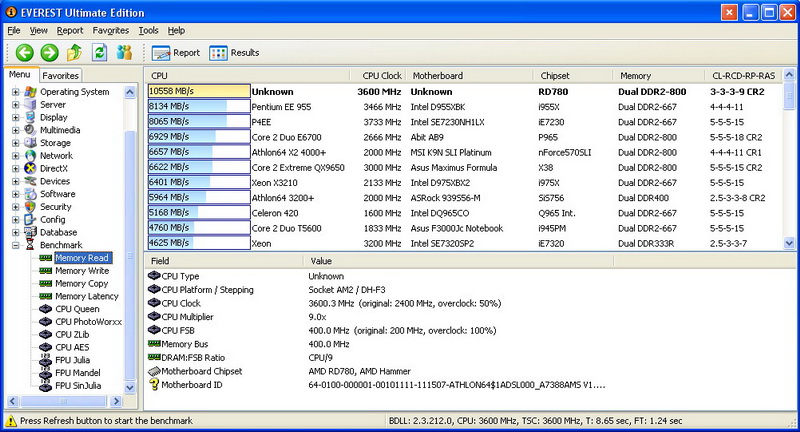
Task: Go back with the green left arrow
Action: 24,53
